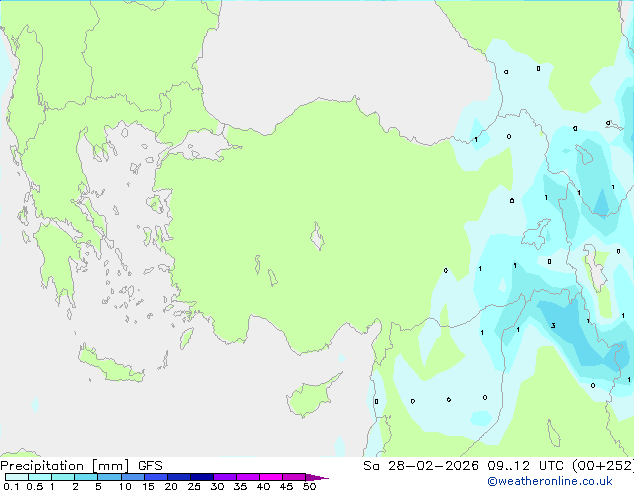
Task: Click the 0.5–1 mm legend color swatch
Action: (40, 477)
